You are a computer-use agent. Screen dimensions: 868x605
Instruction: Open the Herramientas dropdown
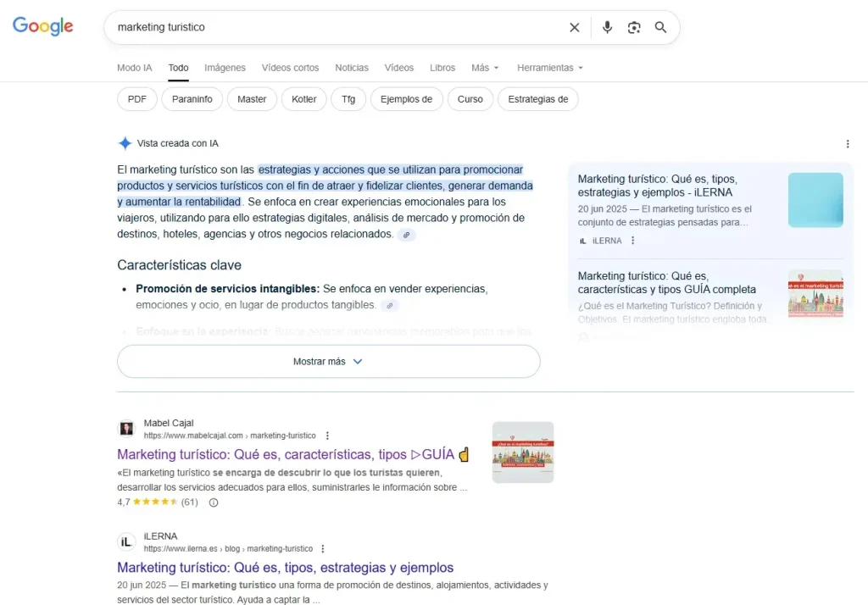tap(550, 68)
